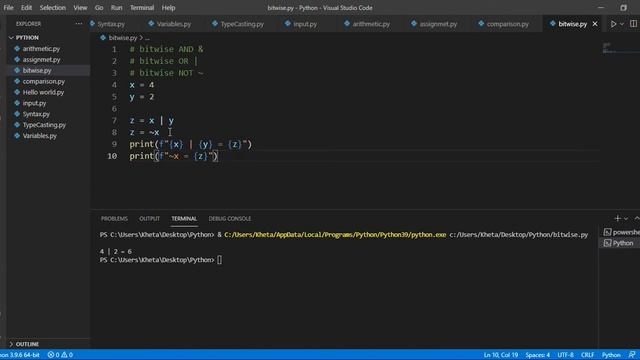Click inside terminal prompt input

click(220, 260)
